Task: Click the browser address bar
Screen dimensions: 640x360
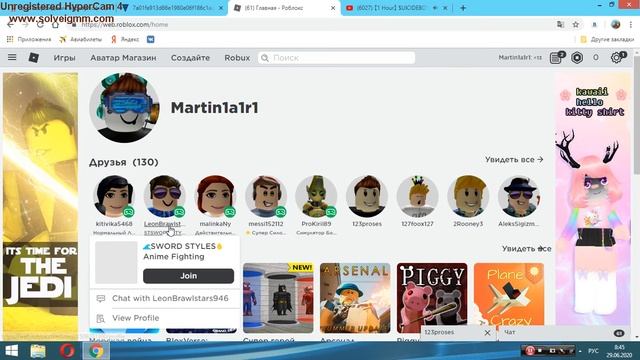Action: click(x=310, y=24)
